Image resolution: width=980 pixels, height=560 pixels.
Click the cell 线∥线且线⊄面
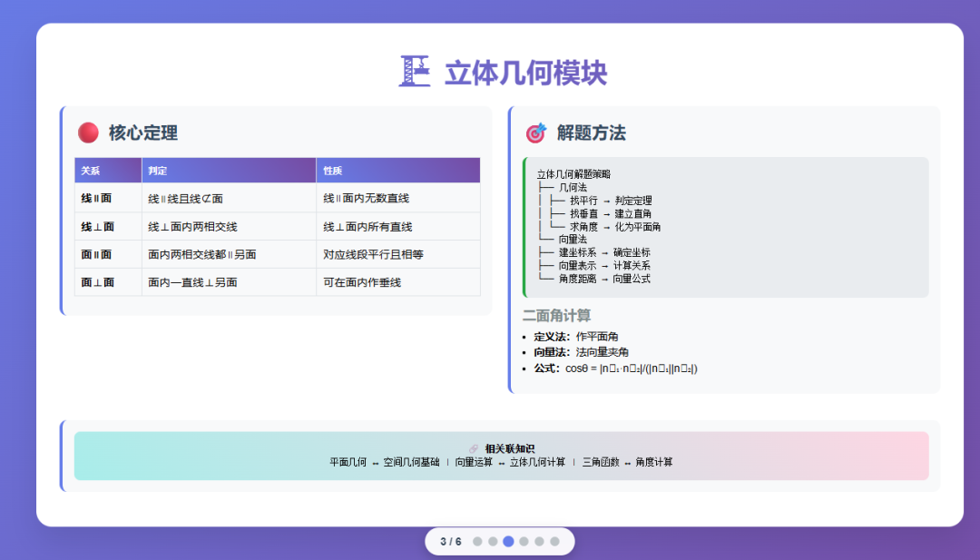pyautogui.click(x=229, y=198)
